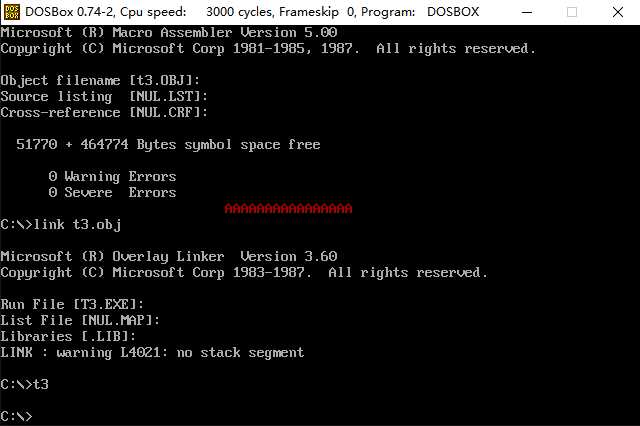The image size is (640, 426).
Task: Click the 'warning L4021: no stack segment' line
Action: pyautogui.click(x=152, y=353)
